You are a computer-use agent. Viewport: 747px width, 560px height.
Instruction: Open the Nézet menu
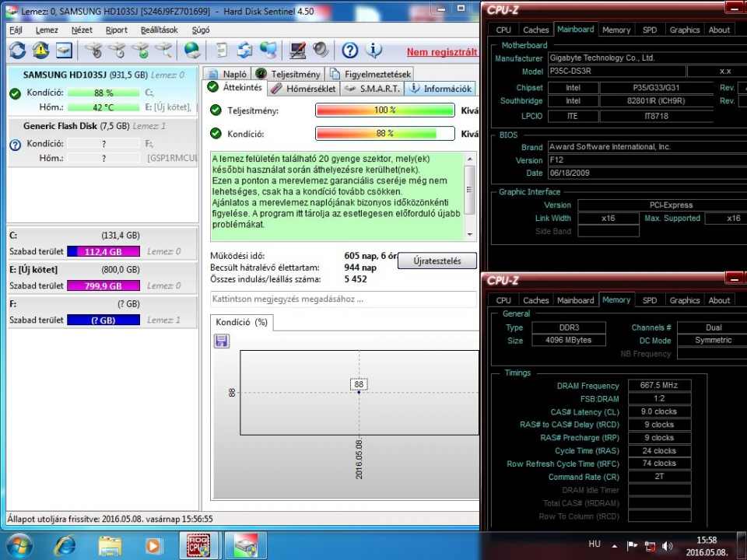point(82,30)
